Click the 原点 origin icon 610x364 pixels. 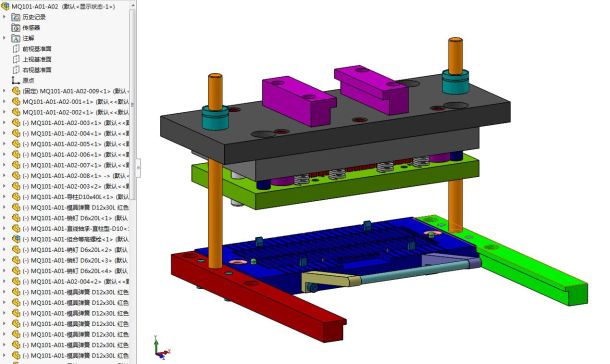coord(16,80)
